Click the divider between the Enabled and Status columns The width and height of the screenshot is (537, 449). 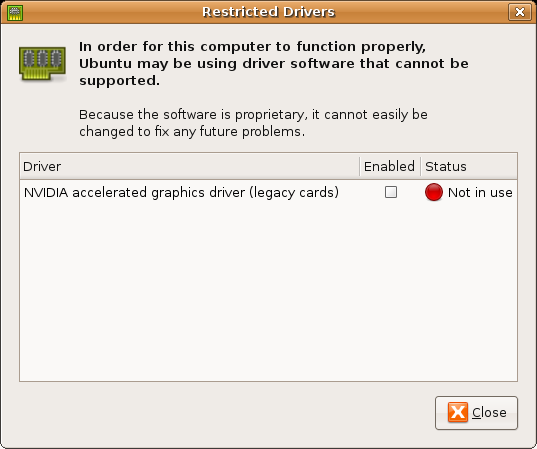pos(421,166)
